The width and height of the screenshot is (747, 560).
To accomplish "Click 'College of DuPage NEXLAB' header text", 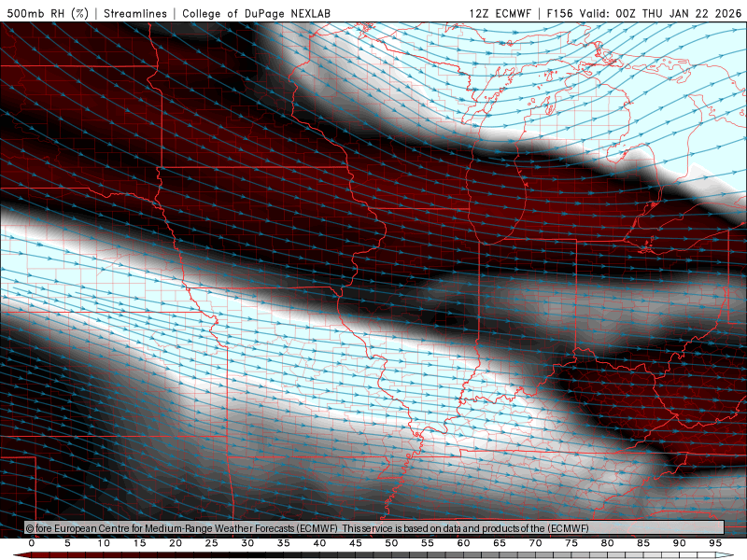I will point(256,13).
